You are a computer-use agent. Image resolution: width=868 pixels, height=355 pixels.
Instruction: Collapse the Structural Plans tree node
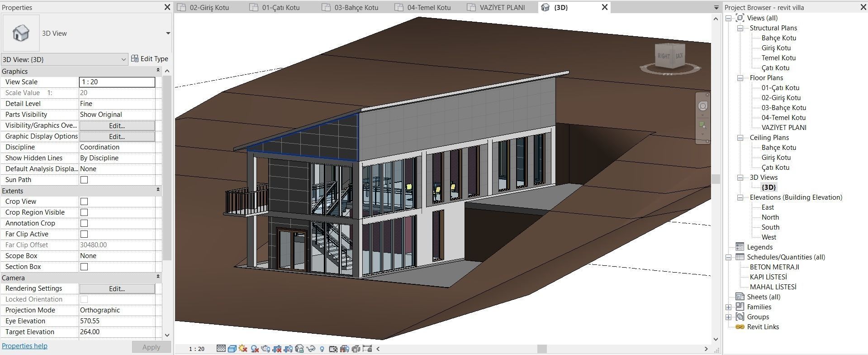740,28
